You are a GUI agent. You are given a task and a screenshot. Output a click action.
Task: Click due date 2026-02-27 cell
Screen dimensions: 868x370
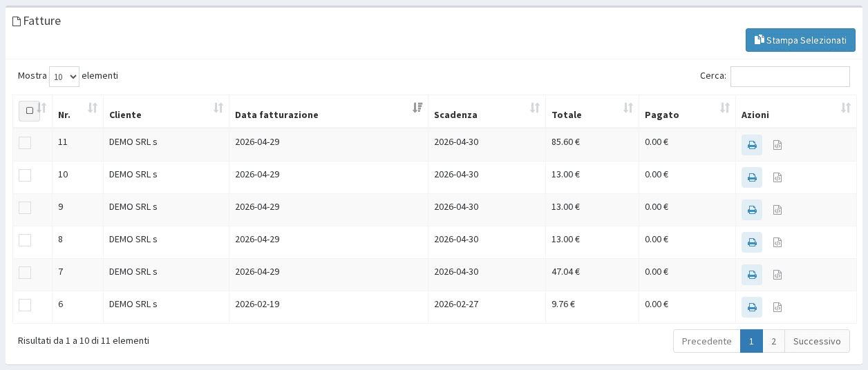tap(487, 307)
